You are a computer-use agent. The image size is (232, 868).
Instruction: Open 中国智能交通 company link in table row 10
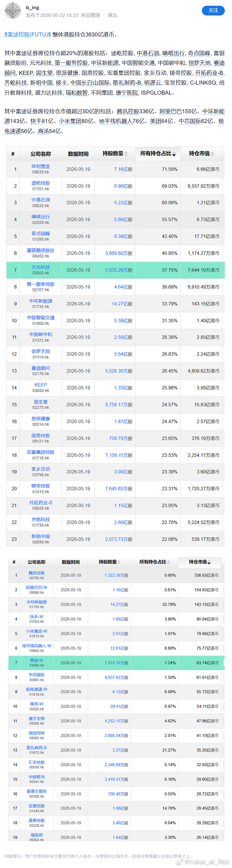click(x=41, y=317)
